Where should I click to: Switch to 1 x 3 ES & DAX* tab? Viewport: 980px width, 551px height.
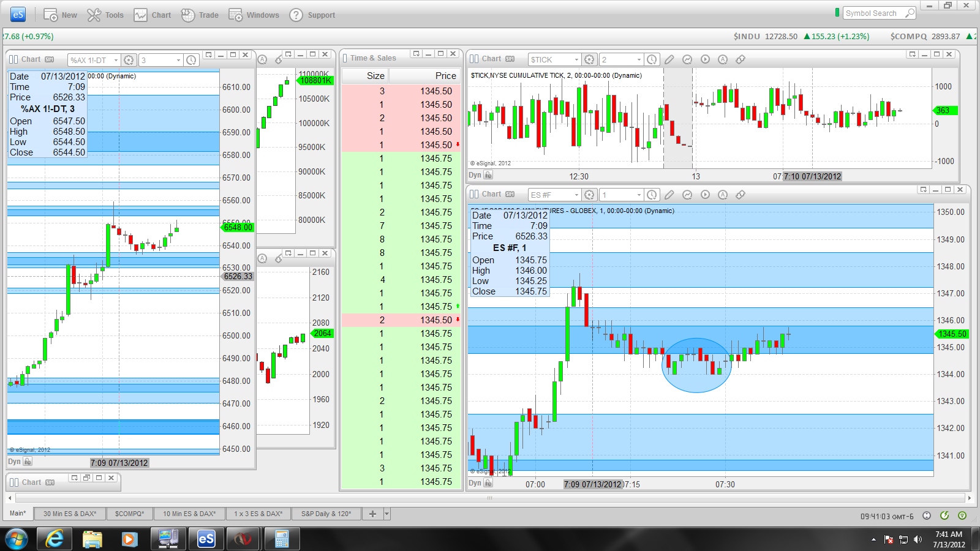[x=258, y=514]
